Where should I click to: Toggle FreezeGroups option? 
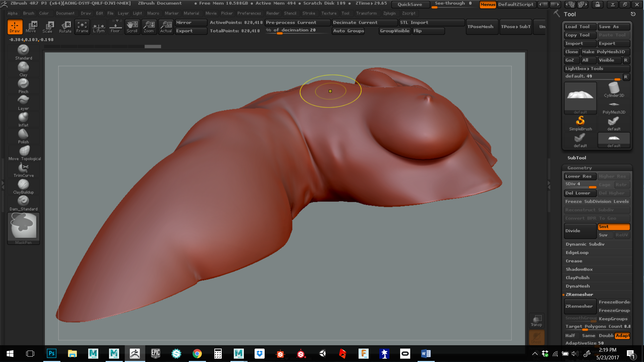(614, 311)
